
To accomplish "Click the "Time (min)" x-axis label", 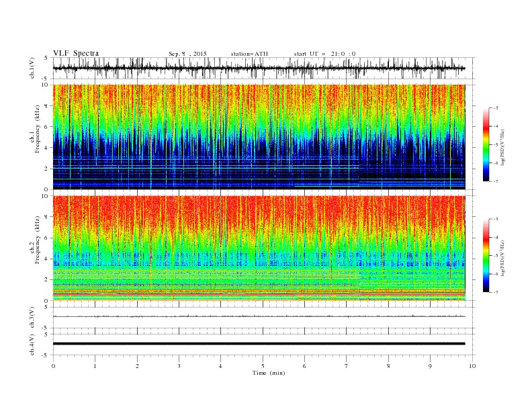I will click(x=269, y=373).
